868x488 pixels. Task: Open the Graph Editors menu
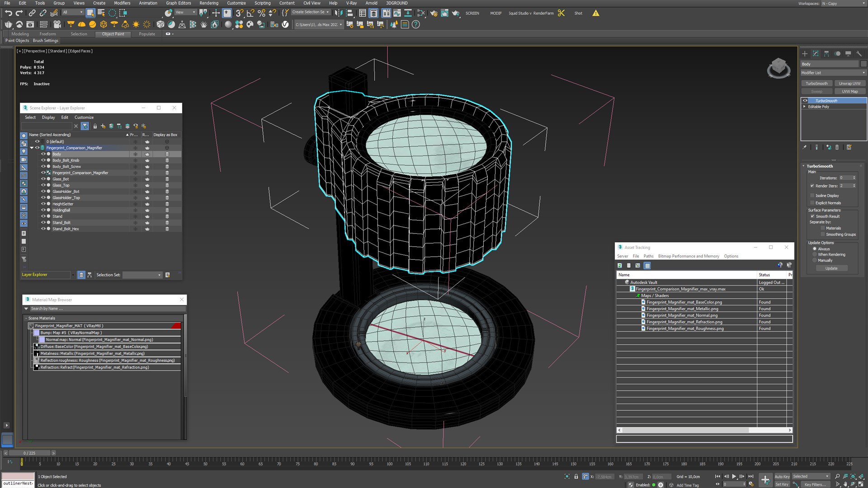tap(179, 3)
